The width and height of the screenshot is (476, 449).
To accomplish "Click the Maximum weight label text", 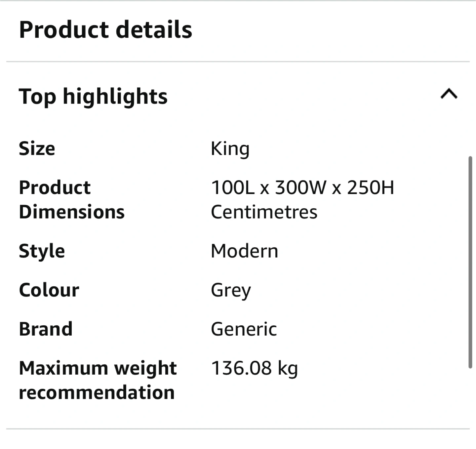I will coord(98,368).
